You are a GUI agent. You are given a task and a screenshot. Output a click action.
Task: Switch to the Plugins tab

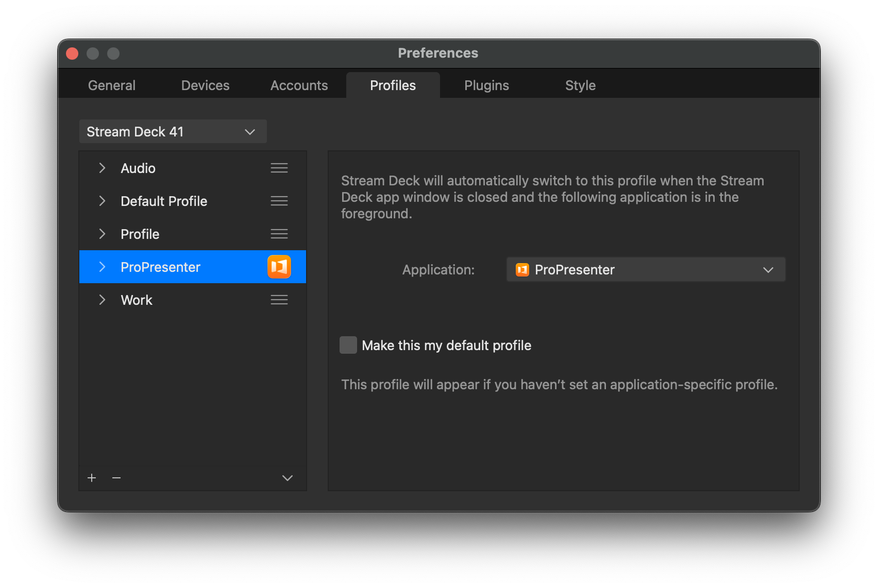click(486, 85)
